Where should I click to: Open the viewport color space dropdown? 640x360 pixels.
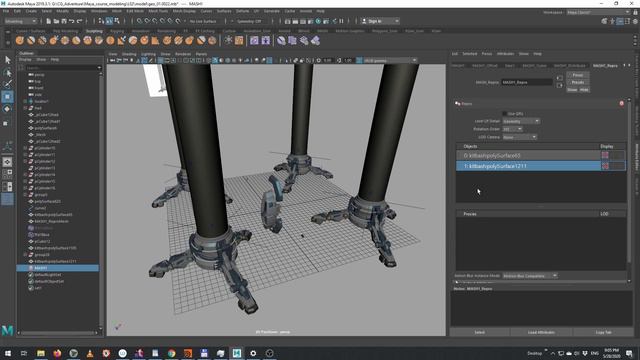[x=390, y=60]
